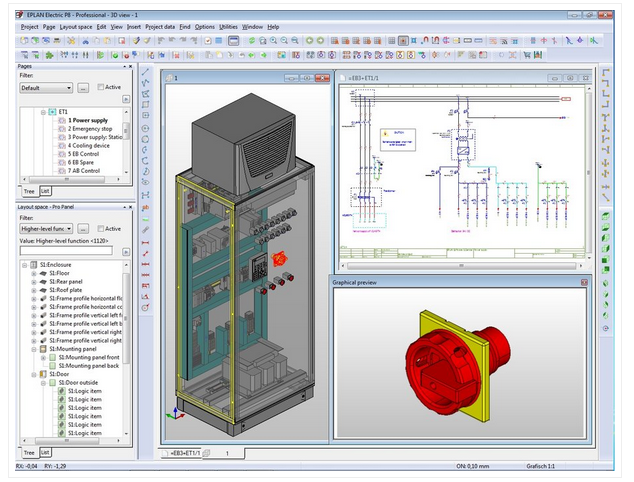Select the Polygon drawing tool
The image size is (634, 482).
pyautogui.click(x=145, y=94)
